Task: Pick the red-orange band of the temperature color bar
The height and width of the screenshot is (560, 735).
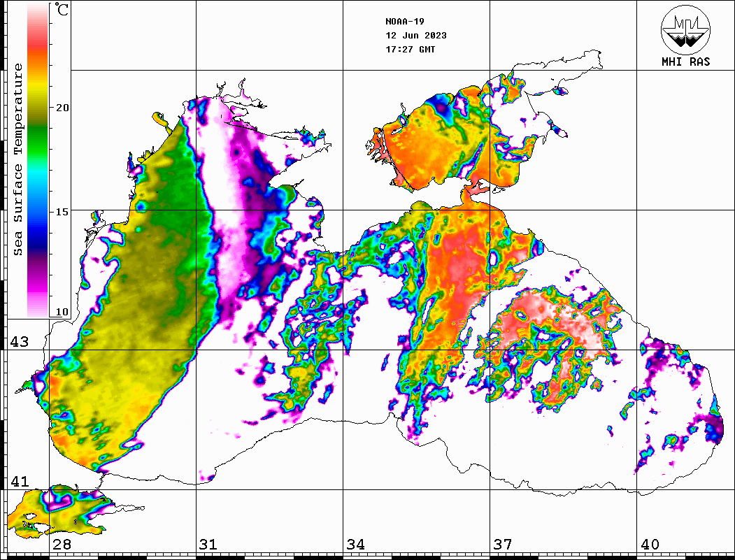Action: click(x=38, y=52)
